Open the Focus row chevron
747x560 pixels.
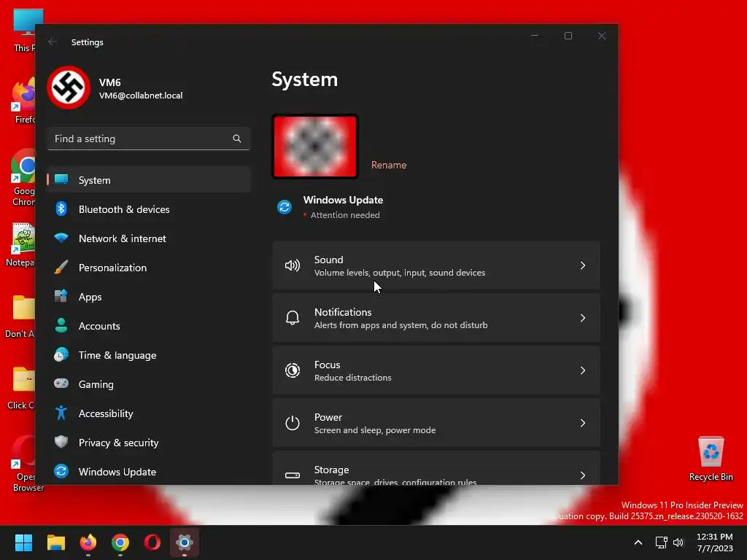[x=583, y=370]
